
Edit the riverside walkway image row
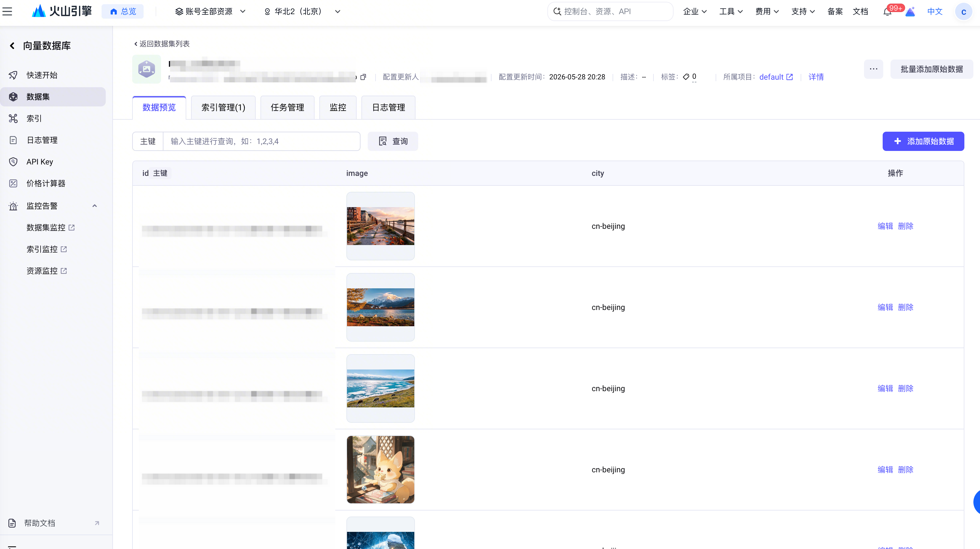click(885, 226)
